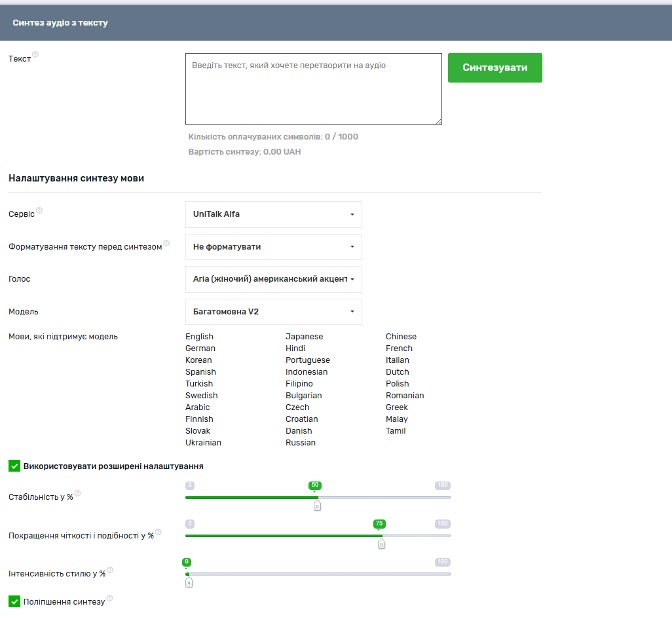Open the Сервіс dropdown showing UniTalk Alfa
The image size is (672, 621).
[273, 214]
